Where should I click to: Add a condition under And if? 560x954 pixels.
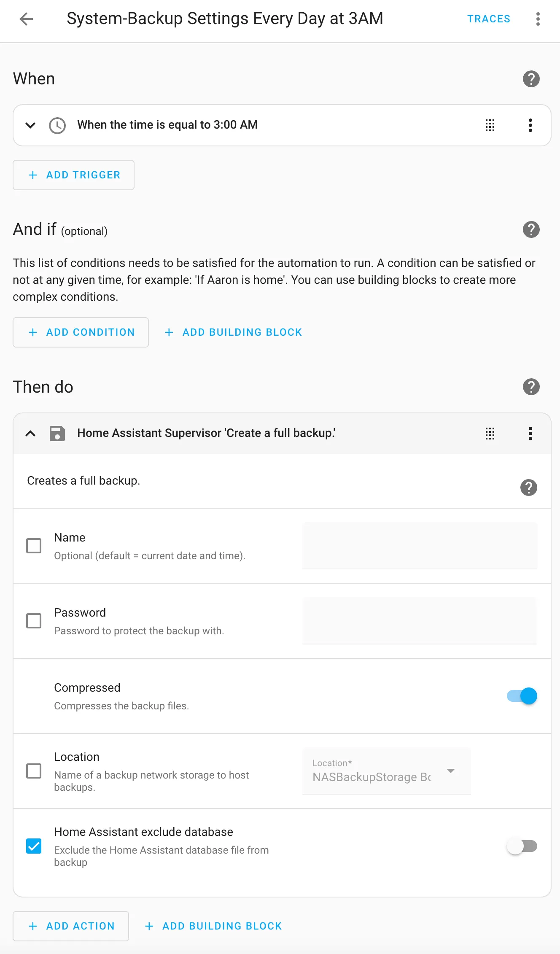[81, 332]
